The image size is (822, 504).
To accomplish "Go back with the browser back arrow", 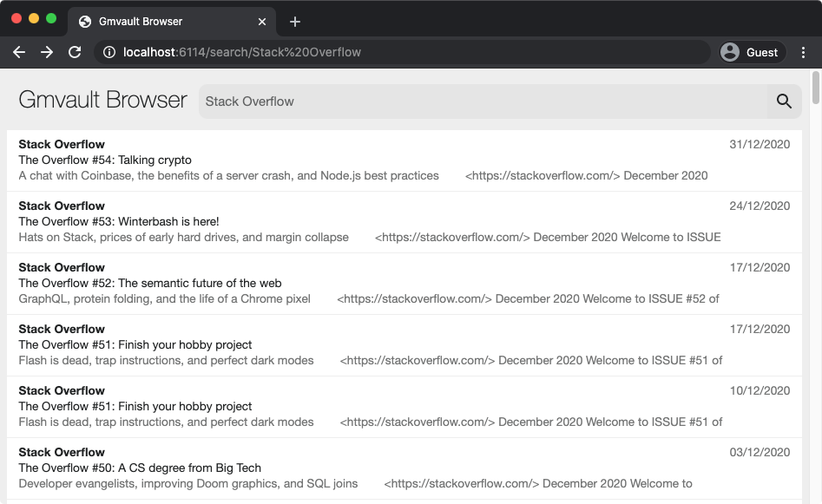I will point(19,52).
